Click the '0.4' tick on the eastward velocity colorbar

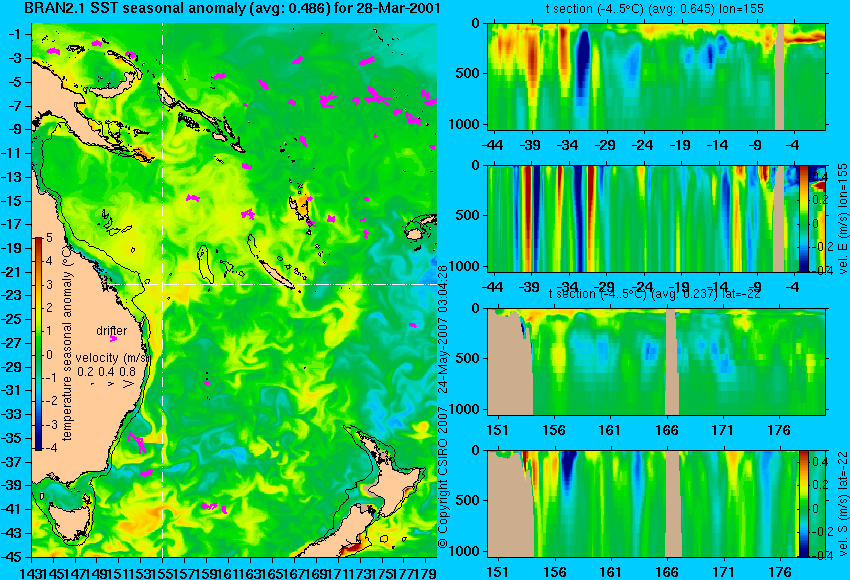819,177
